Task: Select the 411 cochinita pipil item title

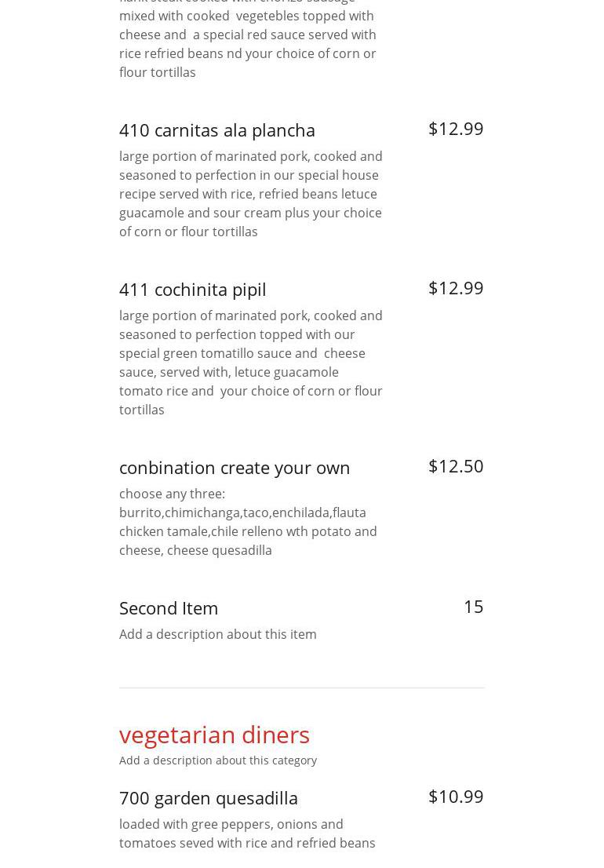Action: click(193, 289)
